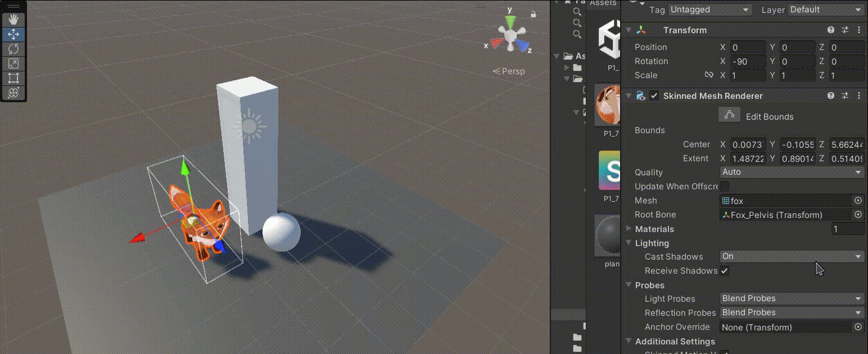This screenshot has height=354, width=868.
Task: Collapse the Assets folder tree arrow
Action: point(557,56)
